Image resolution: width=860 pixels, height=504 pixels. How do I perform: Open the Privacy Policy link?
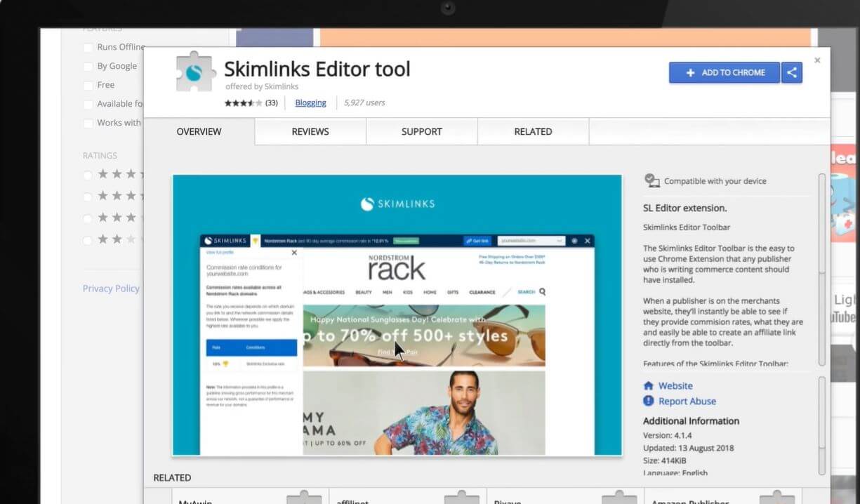[x=111, y=289]
